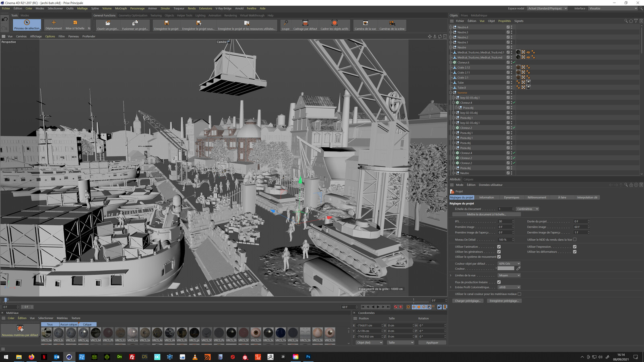
Task: Open the Texturing toolbar tab
Action: coord(156,16)
